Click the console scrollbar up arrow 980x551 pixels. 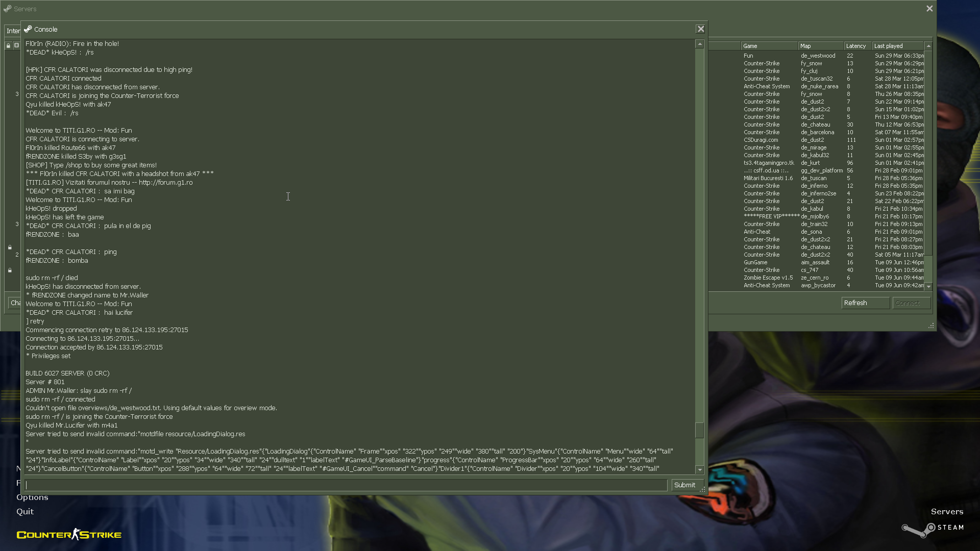[700, 44]
